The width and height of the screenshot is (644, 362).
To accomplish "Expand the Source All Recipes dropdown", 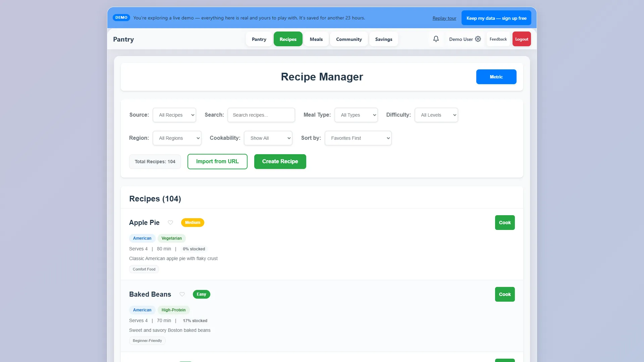I will click(x=174, y=115).
